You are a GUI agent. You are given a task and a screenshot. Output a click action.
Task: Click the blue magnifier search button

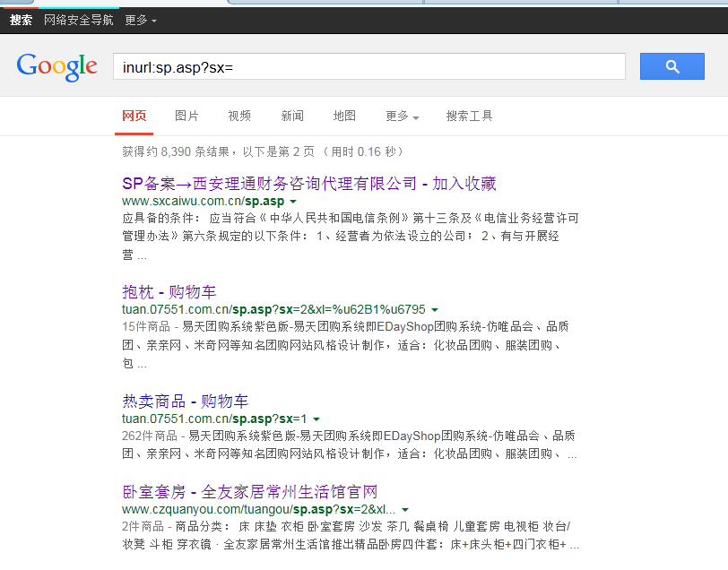pyautogui.click(x=672, y=66)
